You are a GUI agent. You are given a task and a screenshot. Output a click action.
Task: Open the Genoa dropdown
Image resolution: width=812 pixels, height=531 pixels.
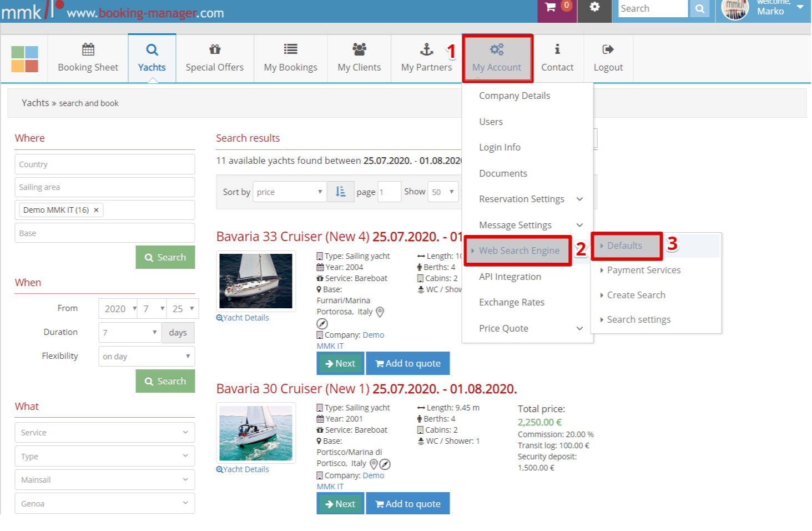tap(105, 504)
